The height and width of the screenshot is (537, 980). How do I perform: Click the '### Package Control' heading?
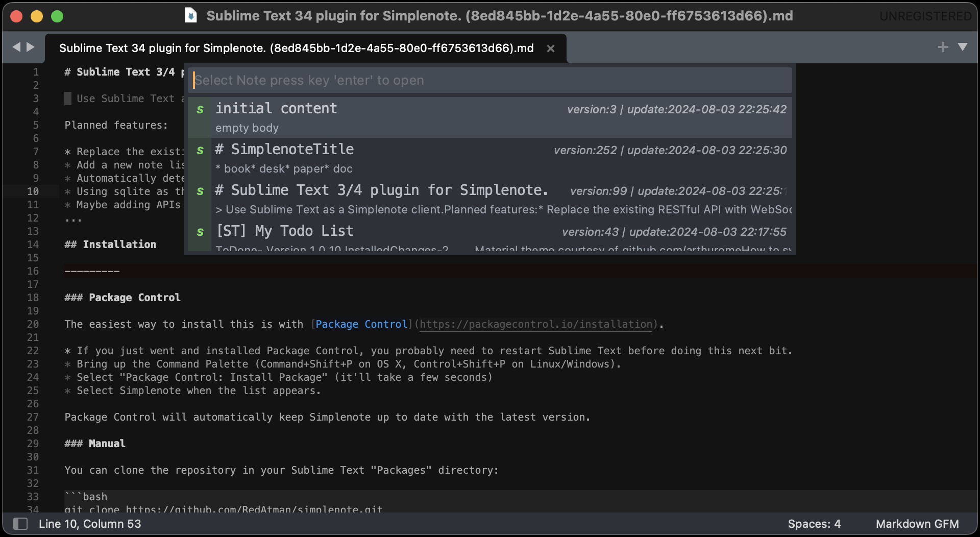122,298
